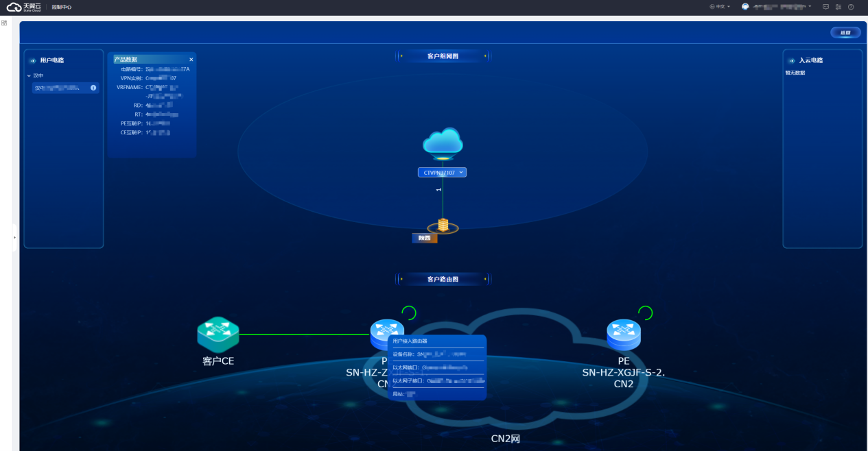Click the CN2网 cloud label
This screenshot has width=868, height=451.
point(505,439)
